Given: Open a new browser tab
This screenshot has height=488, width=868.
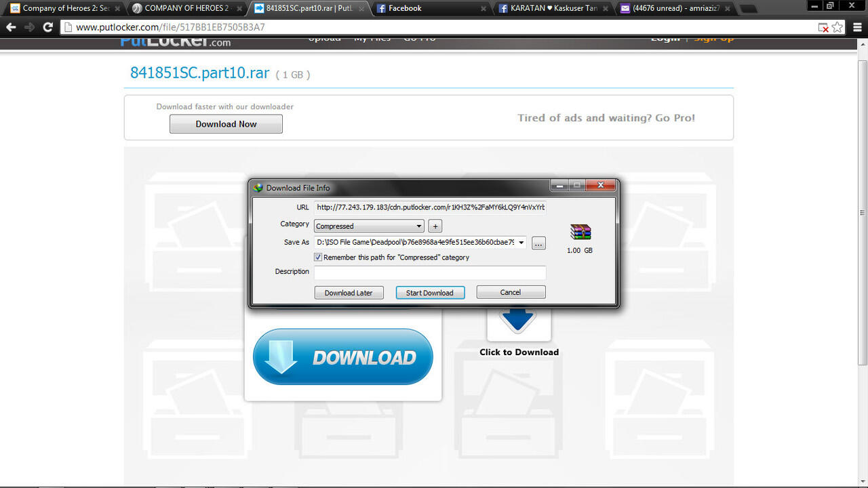Looking at the screenshot, I should point(747,9).
